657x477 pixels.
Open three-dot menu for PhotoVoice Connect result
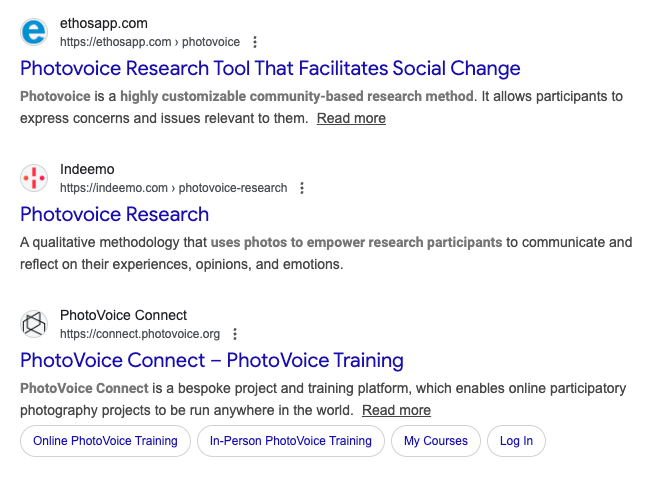236,334
